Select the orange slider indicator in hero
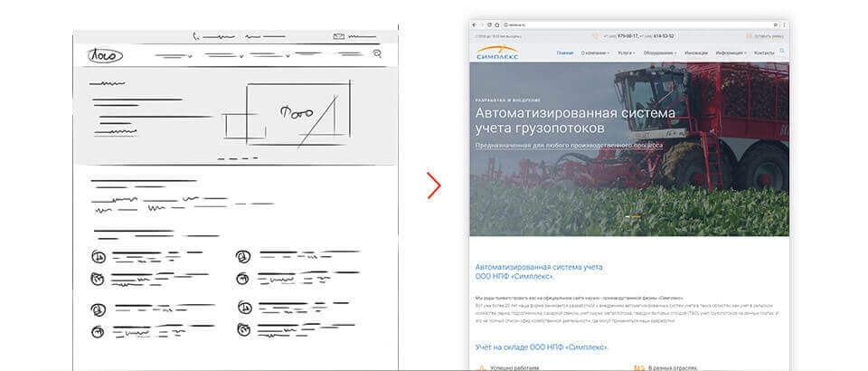 coord(636,216)
